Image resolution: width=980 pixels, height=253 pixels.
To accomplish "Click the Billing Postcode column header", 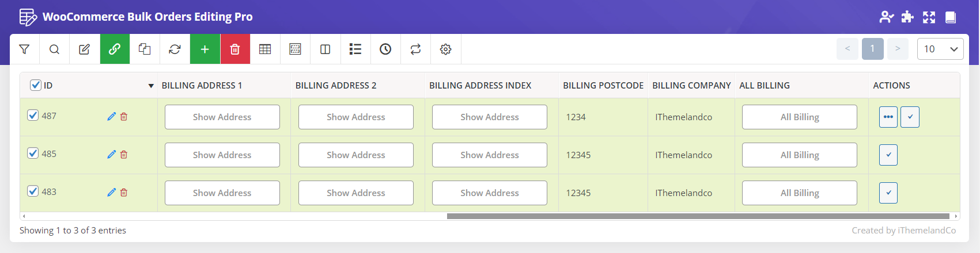I will click(603, 85).
